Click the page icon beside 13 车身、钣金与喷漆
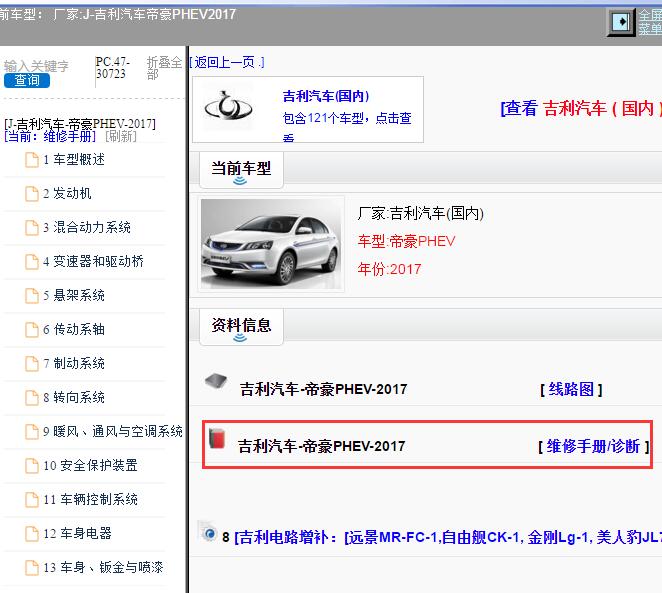 click(32, 568)
